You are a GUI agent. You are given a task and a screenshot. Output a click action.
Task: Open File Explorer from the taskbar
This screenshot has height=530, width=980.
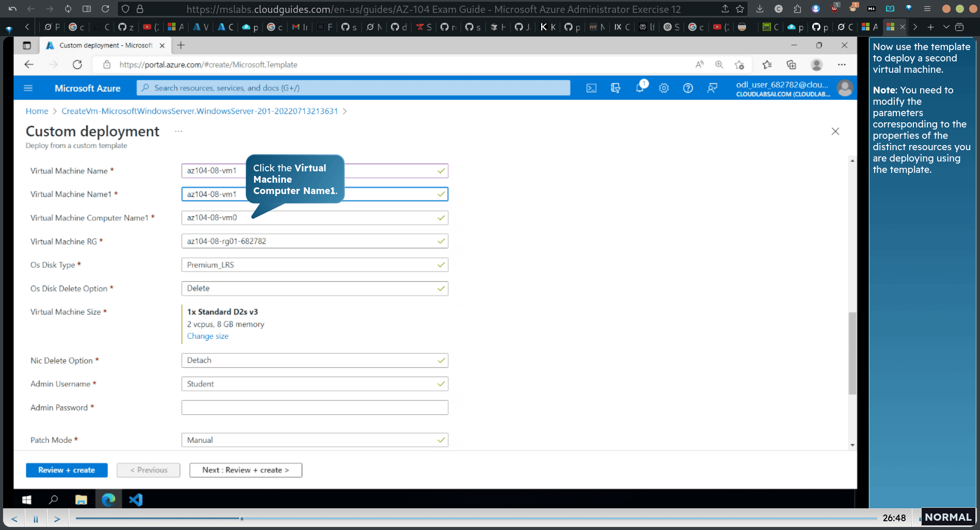click(x=81, y=500)
